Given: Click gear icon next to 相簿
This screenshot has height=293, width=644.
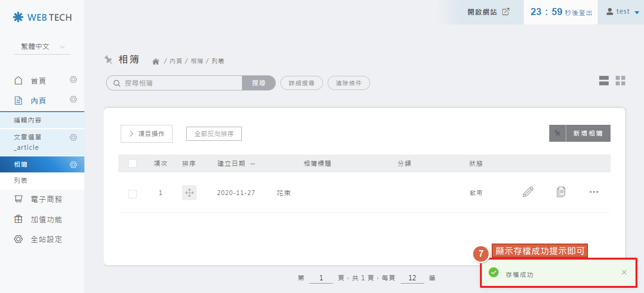Looking at the screenshot, I should [x=73, y=165].
